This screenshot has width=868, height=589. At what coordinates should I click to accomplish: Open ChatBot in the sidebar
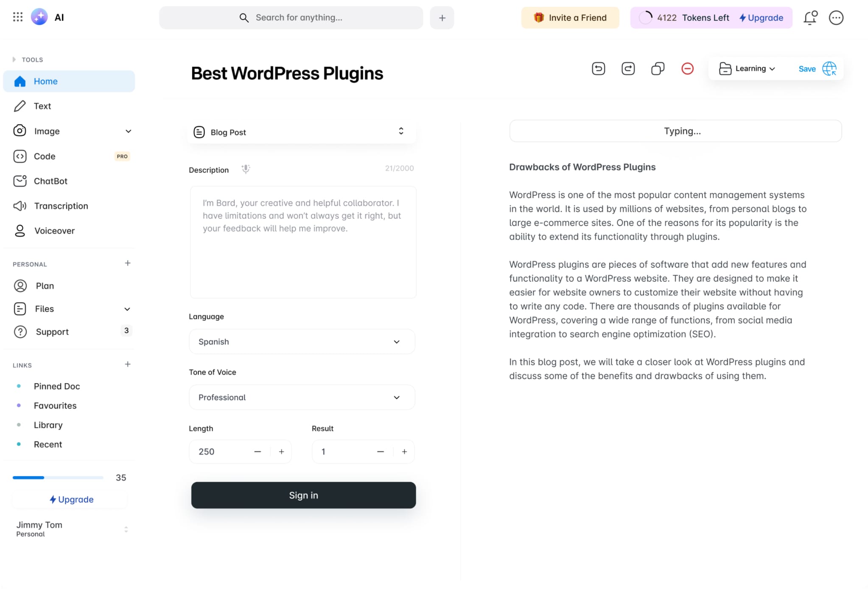pos(50,181)
